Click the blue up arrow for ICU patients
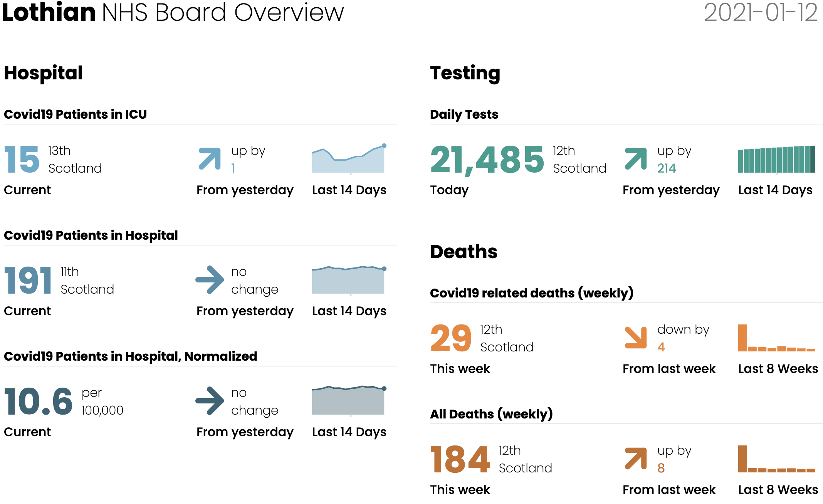The height and width of the screenshot is (504, 823). tap(210, 159)
